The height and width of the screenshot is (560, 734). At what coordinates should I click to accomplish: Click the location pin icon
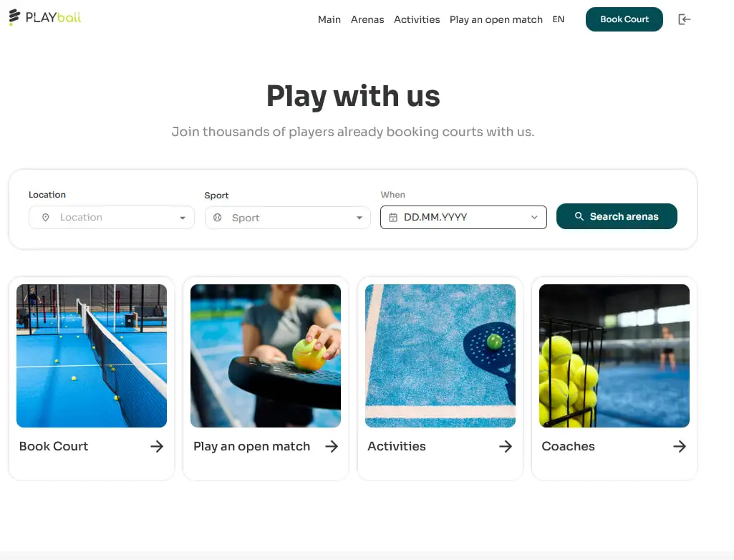45,217
